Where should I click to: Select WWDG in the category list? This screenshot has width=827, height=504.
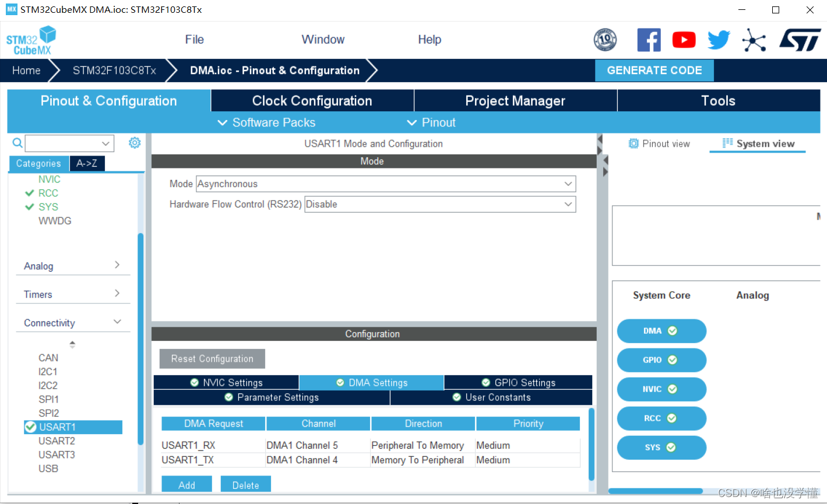pos(55,221)
